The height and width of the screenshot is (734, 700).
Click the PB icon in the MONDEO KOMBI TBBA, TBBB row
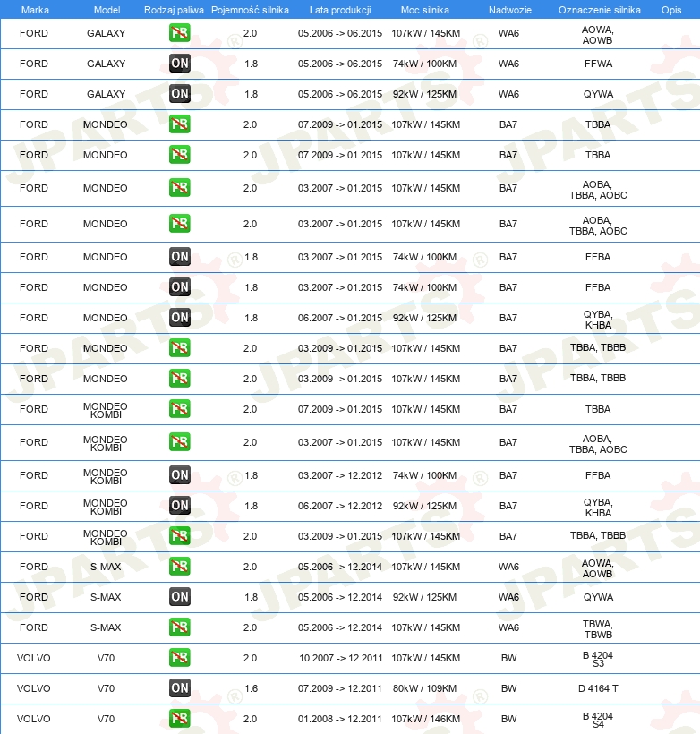coord(180,536)
